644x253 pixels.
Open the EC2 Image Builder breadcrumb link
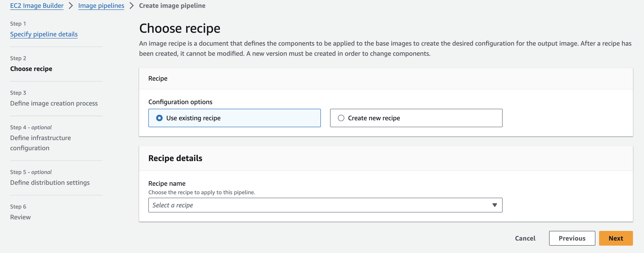(37, 6)
